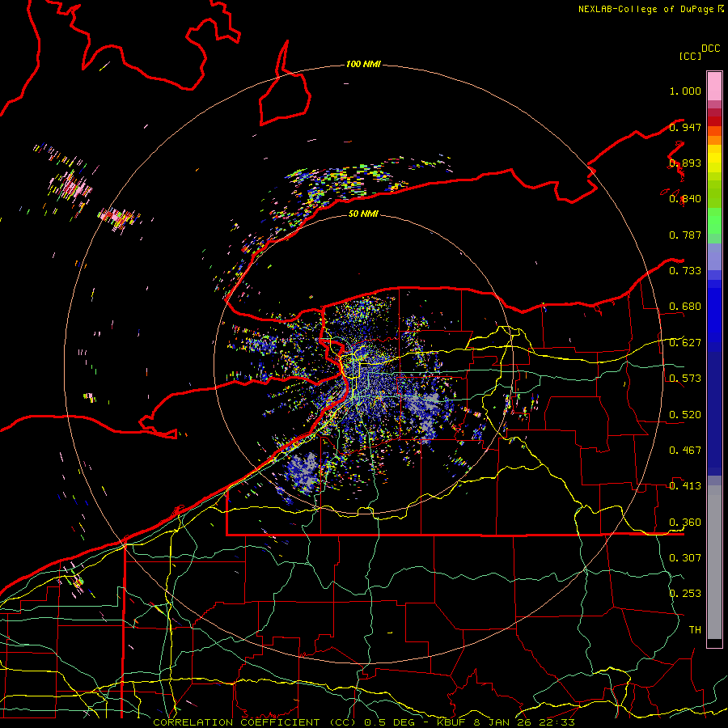Click the TH threshold label
The width and height of the screenshot is (728, 728).
[x=695, y=630]
